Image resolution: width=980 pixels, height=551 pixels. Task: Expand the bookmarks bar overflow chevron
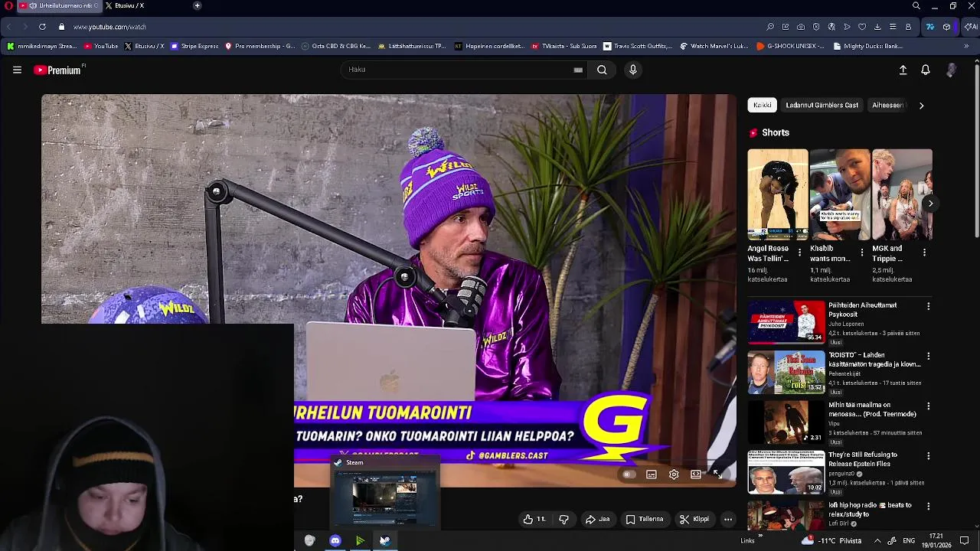(966, 46)
